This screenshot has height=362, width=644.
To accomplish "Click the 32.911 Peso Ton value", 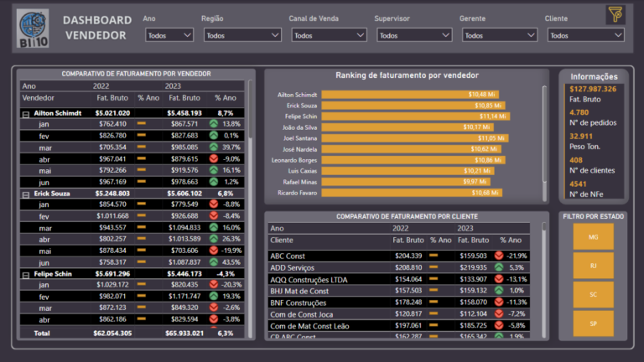I will (x=581, y=137).
